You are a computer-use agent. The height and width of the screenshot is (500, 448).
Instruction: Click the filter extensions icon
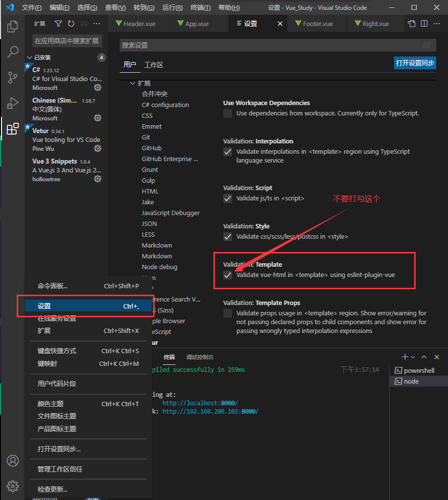58,24
